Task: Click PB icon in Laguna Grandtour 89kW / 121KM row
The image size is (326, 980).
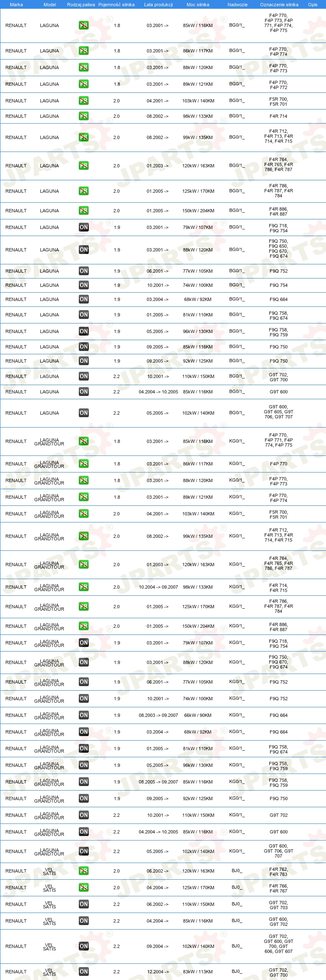Action: coord(83,497)
